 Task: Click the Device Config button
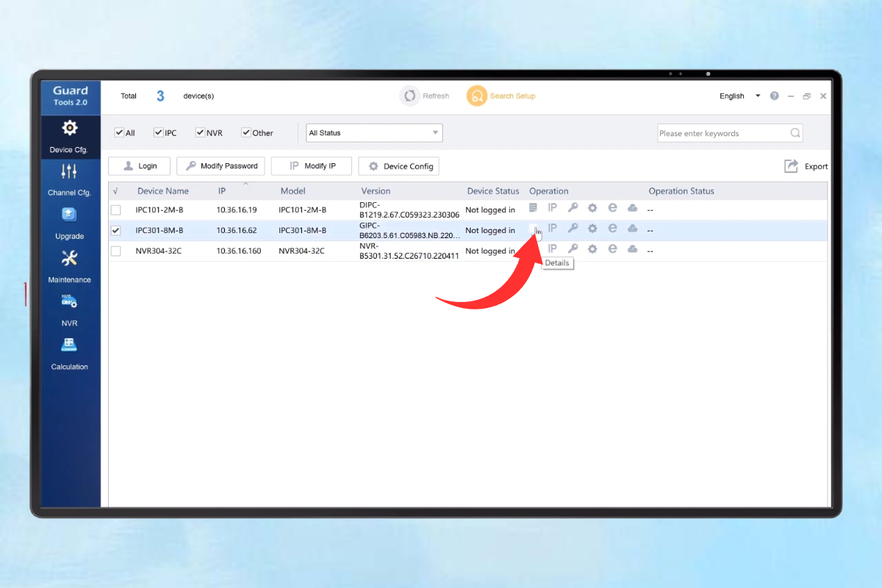(398, 166)
